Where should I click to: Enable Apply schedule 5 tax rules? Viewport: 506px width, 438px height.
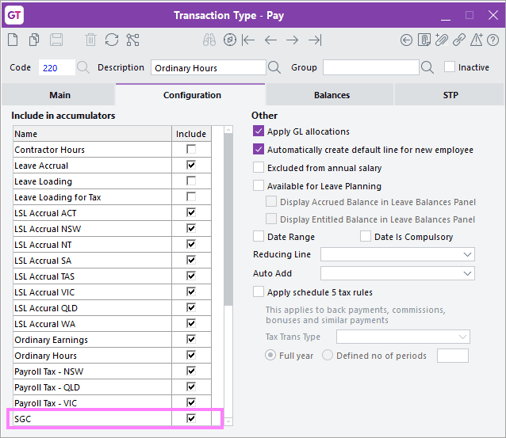coord(258,292)
